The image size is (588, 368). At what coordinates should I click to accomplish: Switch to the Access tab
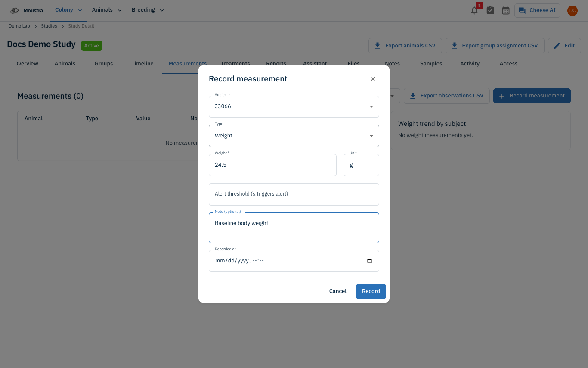pyautogui.click(x=508, y=64)
